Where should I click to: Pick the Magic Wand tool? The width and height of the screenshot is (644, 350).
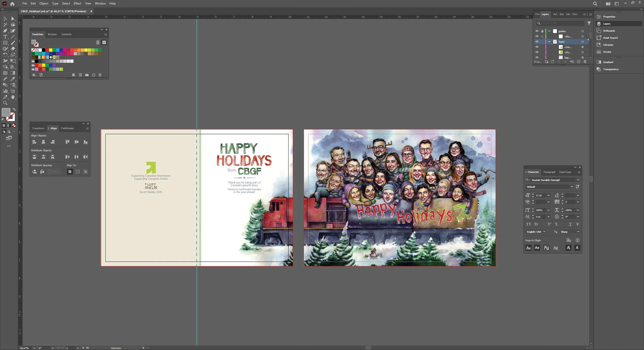click(5, 25)
